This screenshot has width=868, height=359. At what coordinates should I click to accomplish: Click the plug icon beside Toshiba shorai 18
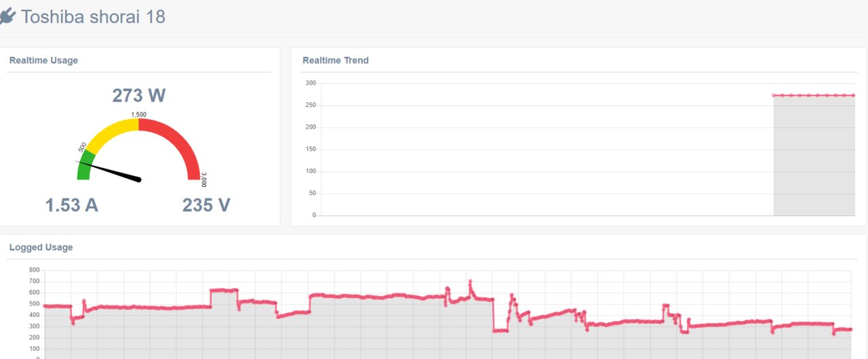7,17
